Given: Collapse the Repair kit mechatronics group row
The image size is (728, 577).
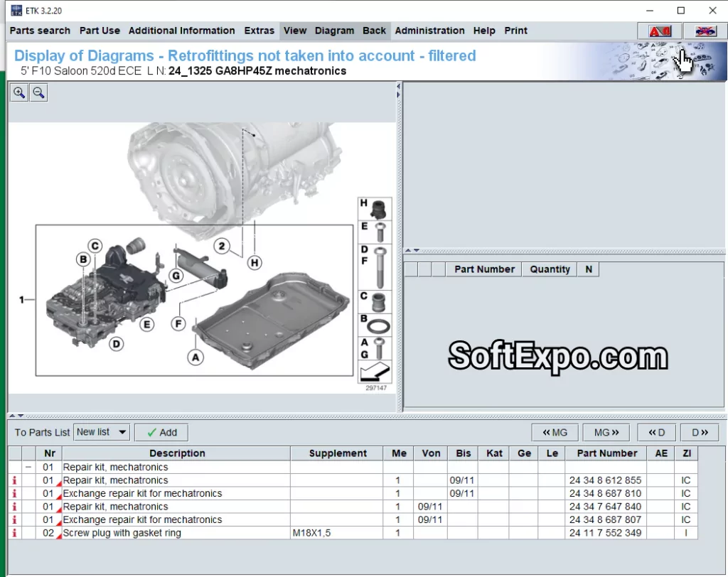Looking at the screenshot, I should [28, 468].
